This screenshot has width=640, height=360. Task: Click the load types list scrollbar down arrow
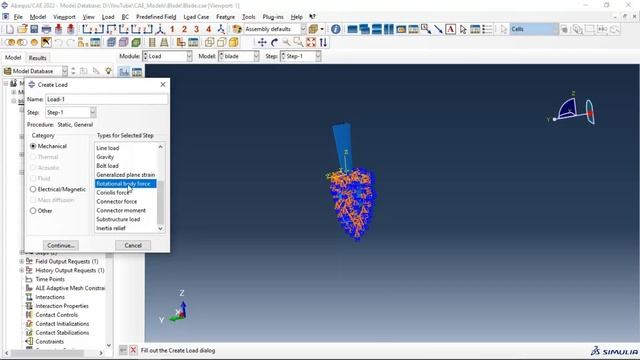pyautogui.click(x=160, y=229)
